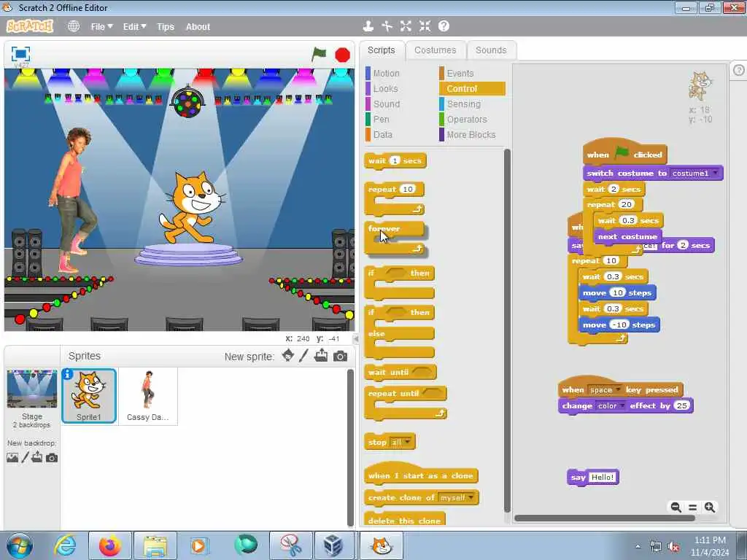Paint a new sprite
Screen dimensions: 747x560
303,356
